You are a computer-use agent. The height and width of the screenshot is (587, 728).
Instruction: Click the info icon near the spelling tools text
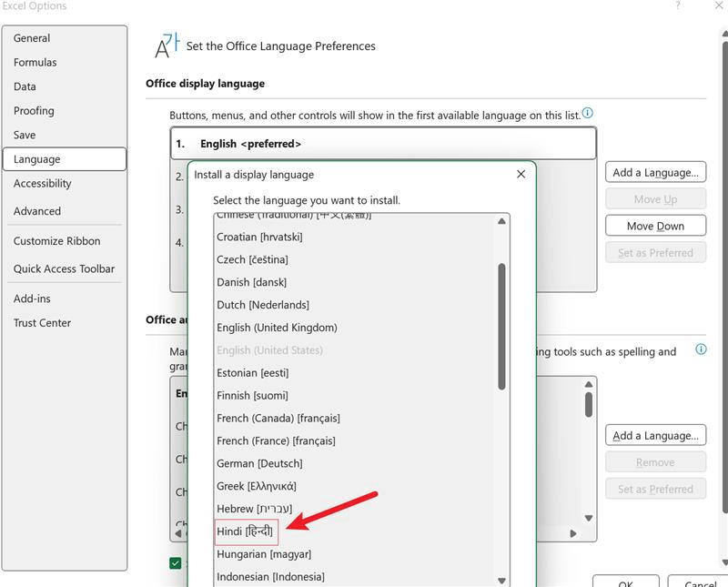pos(700,350)
